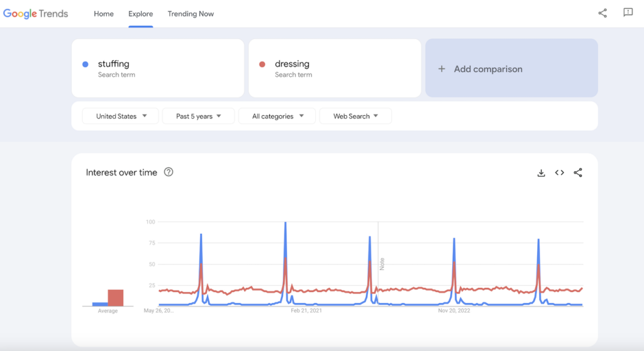
Task: Open the share icon in top header
Action: tap(602, 13)
